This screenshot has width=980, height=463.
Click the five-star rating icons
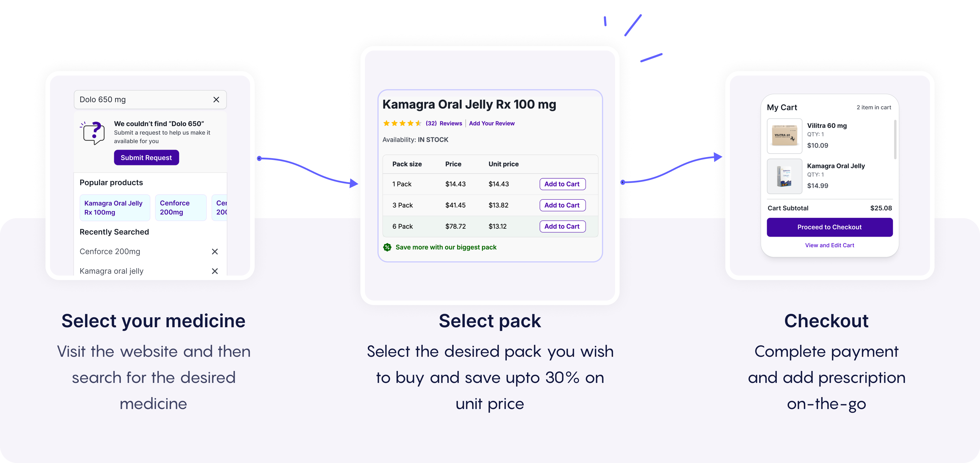402,123
